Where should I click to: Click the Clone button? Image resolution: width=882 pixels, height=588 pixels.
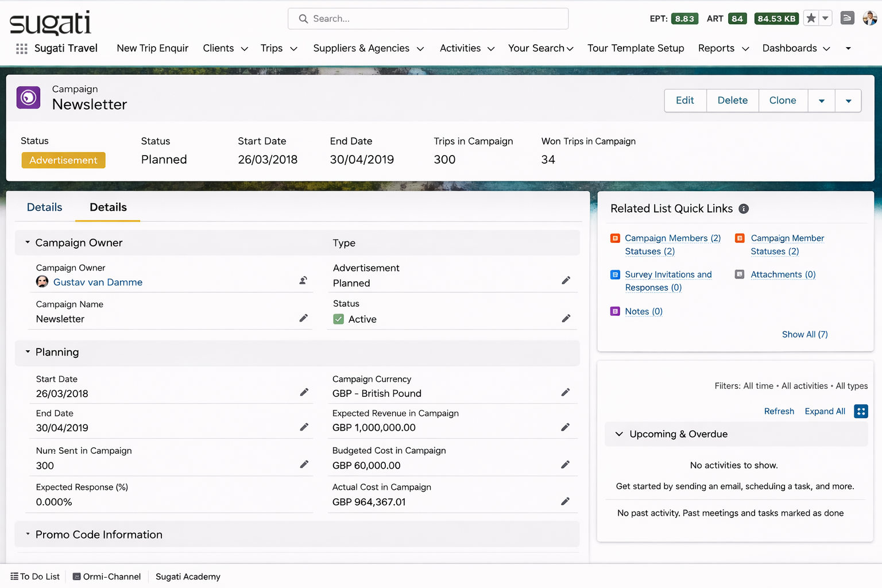[x=783, y=100]
